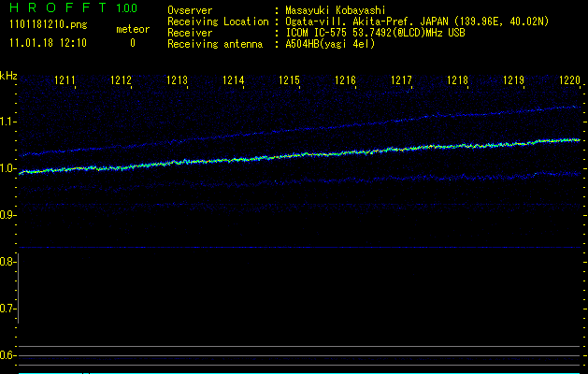Screen dimensions: 588x374
Task: Click the 0.6 kHz frequency label
Action: [x=8, y=355]
